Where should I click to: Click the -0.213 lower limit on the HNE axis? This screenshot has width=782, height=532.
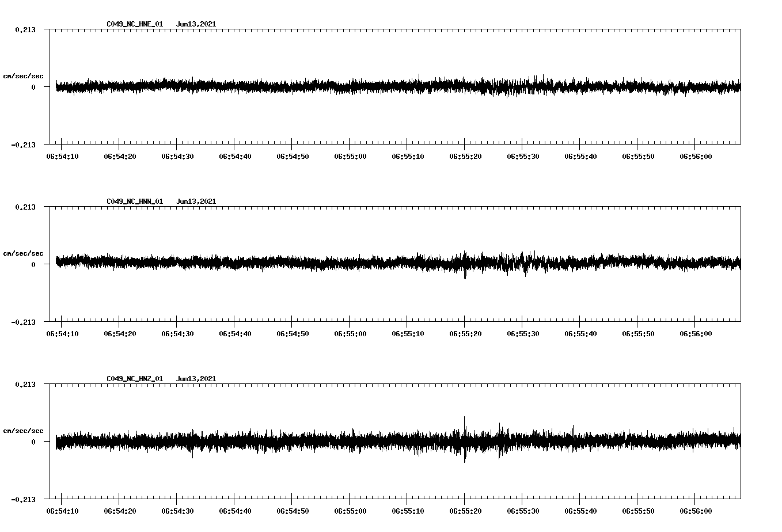pyautogui.click(x=23, y=145)
